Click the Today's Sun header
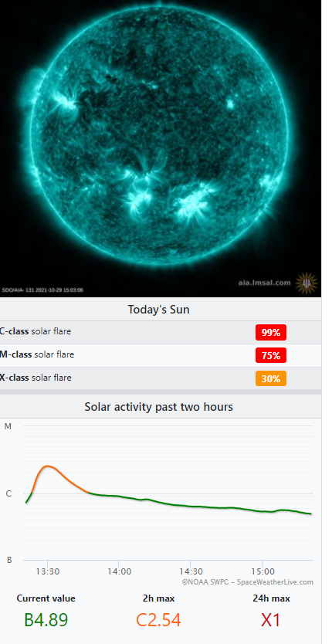The height and width of the screenshot is (644, 332). pos(158,310)
